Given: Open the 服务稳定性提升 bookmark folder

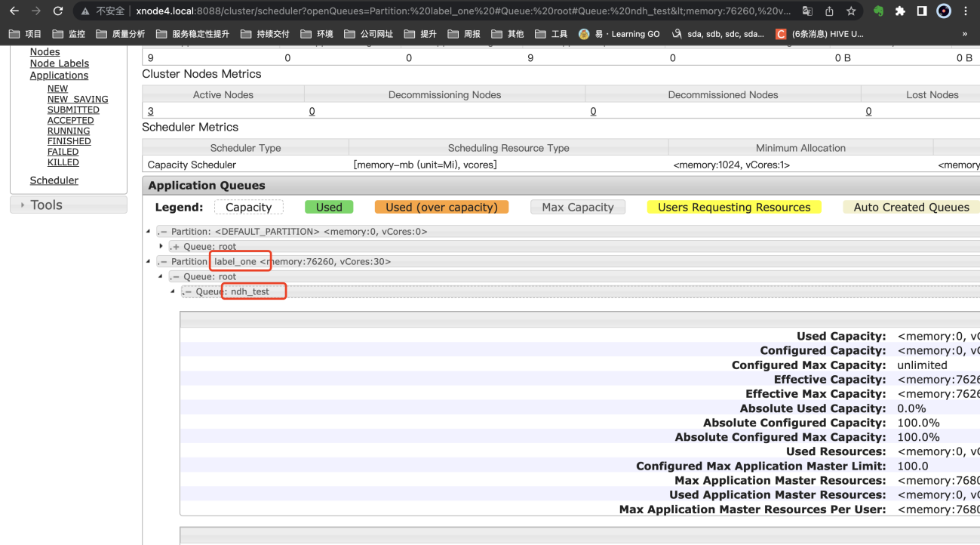Looking at the screenshot, I should point(192,34).
